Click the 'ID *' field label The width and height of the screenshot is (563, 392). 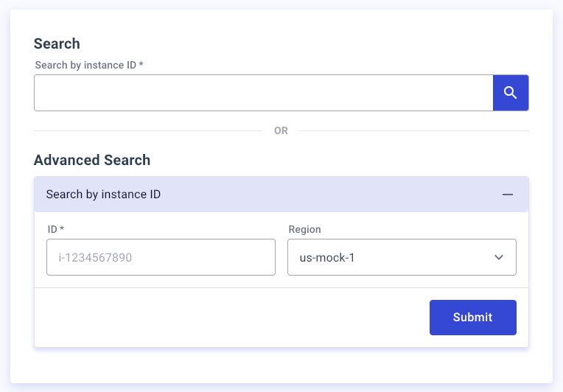tap(56, 229)
